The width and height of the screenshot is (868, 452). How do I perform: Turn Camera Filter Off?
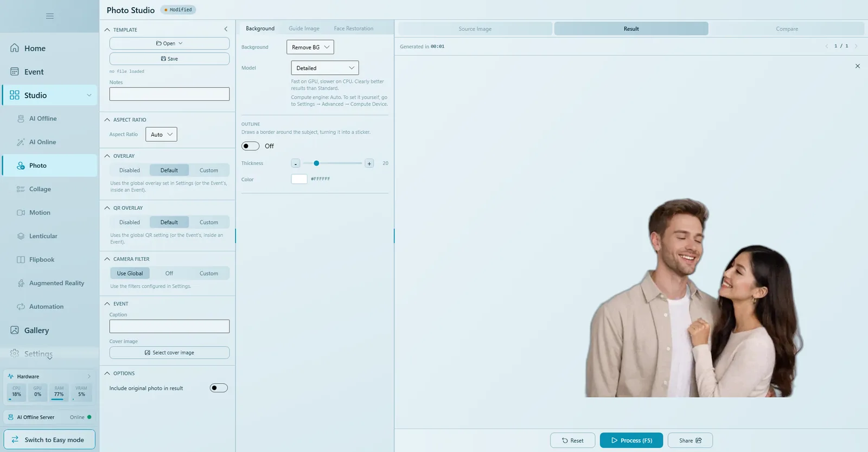click(x=169, y=273)
